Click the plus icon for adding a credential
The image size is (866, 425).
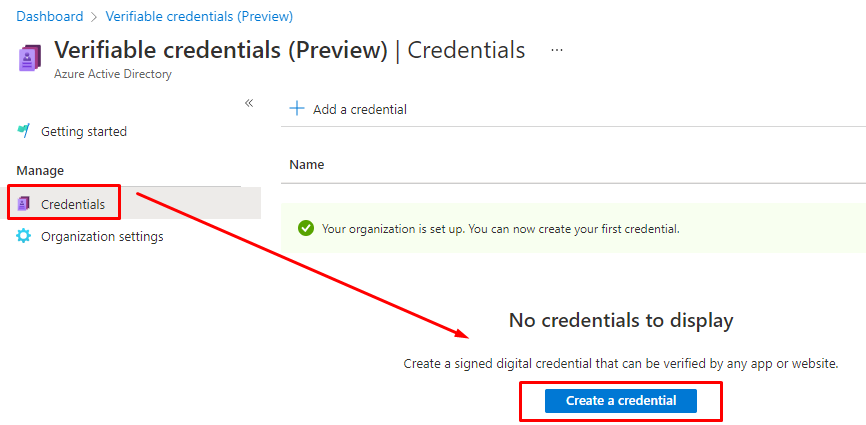click(x=297, y=109)
